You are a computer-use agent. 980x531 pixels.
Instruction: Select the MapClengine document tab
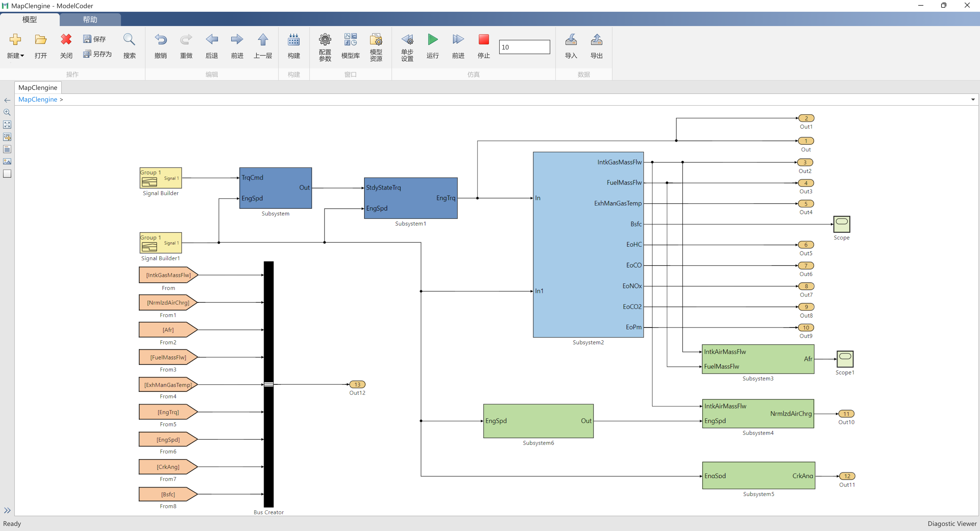(38, 88)
